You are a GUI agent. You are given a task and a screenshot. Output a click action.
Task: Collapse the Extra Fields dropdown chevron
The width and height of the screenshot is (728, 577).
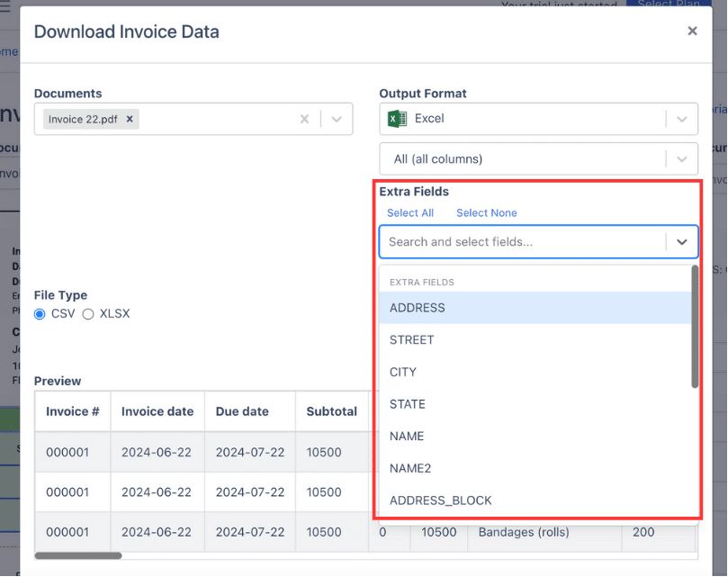(x=681, y=242)
